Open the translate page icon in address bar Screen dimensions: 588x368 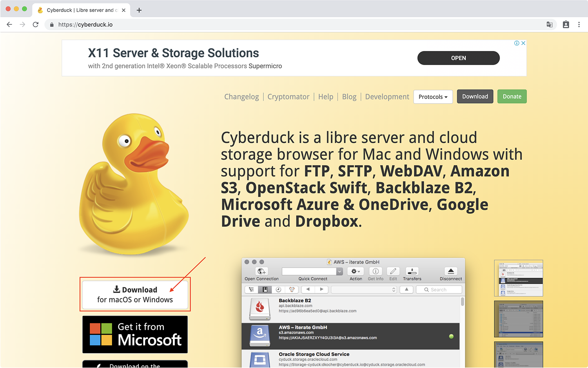click(550, 24)
